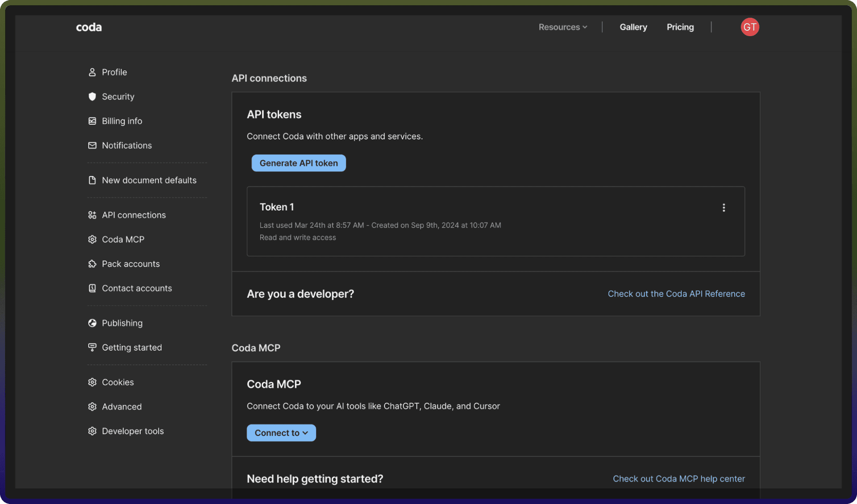Open Notifications settings
Screen dimensions: 857x504
pyautogui.click(x=127, y=145)
